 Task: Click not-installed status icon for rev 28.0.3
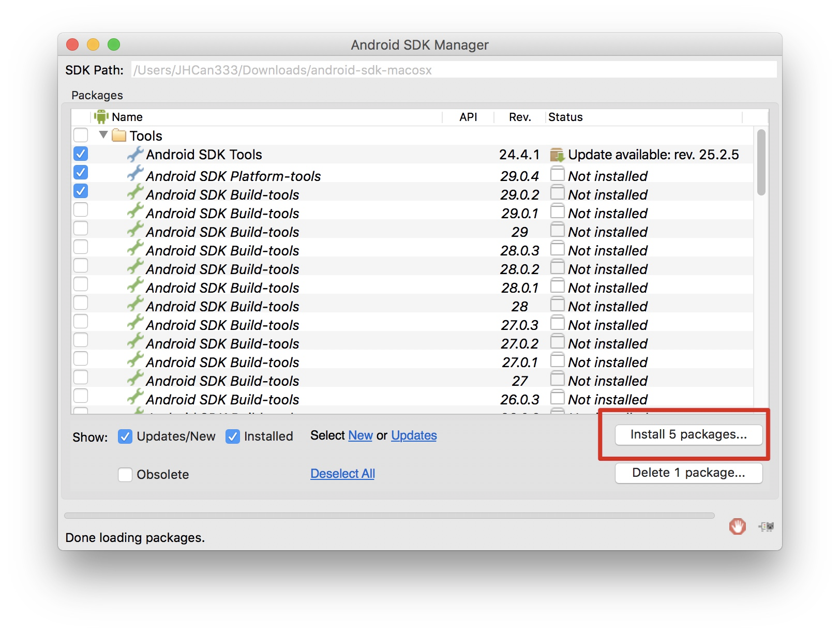point(557,248)
